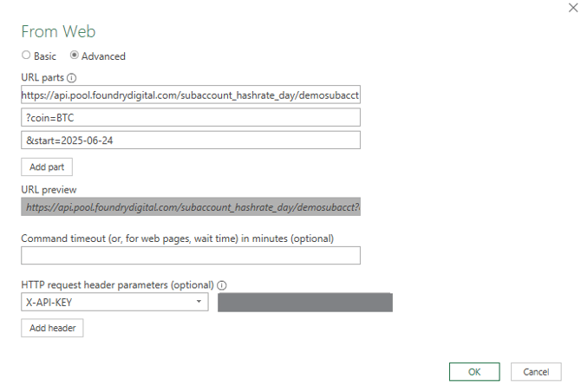Screen dimensions: 581x392
Task: Click the Add part button
Action: 47,167
